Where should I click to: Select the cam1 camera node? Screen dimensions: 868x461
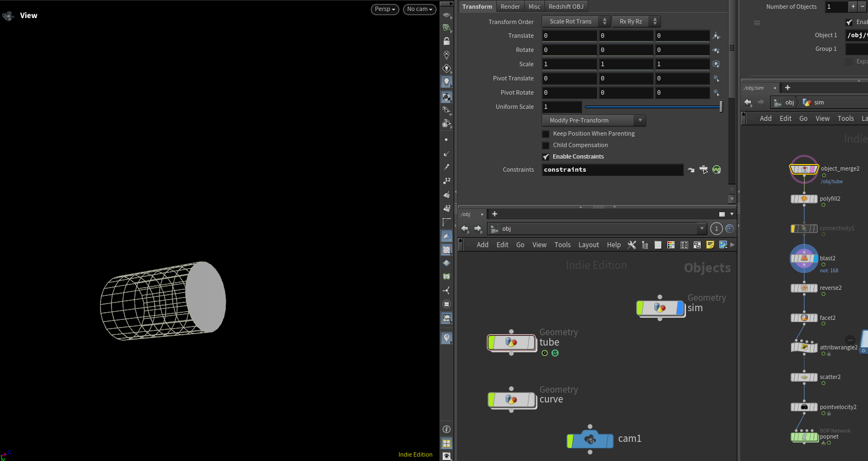point(590,440)
